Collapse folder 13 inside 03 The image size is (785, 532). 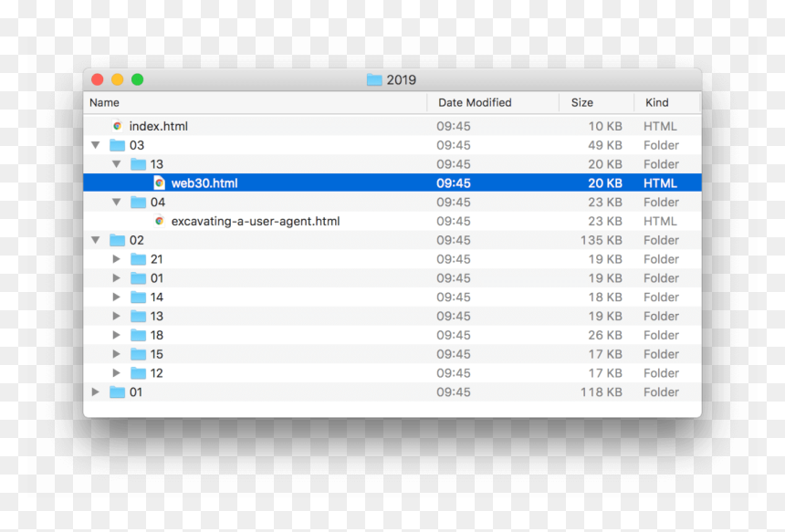click(117, 164)
